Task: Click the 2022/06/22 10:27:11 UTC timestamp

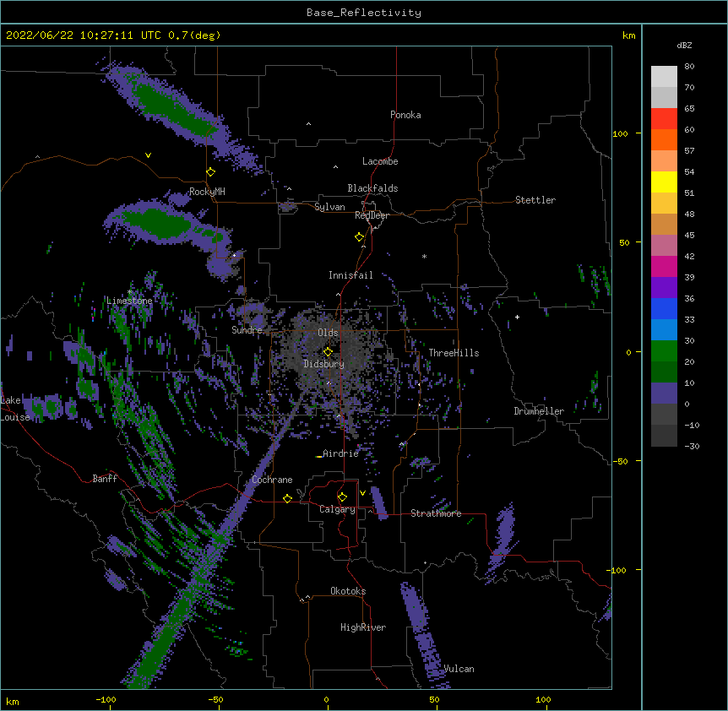Action: point(83,35)
